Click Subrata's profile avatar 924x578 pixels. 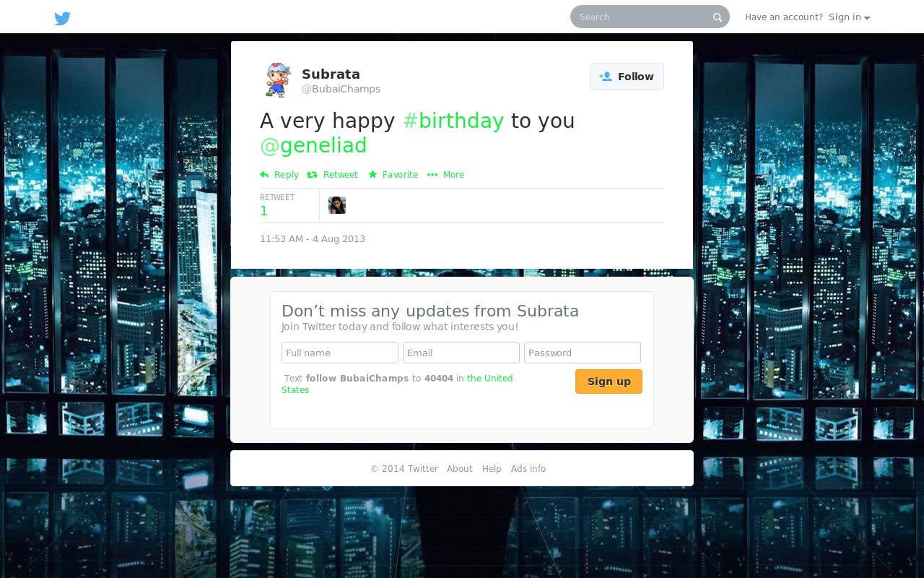point(278,80)
